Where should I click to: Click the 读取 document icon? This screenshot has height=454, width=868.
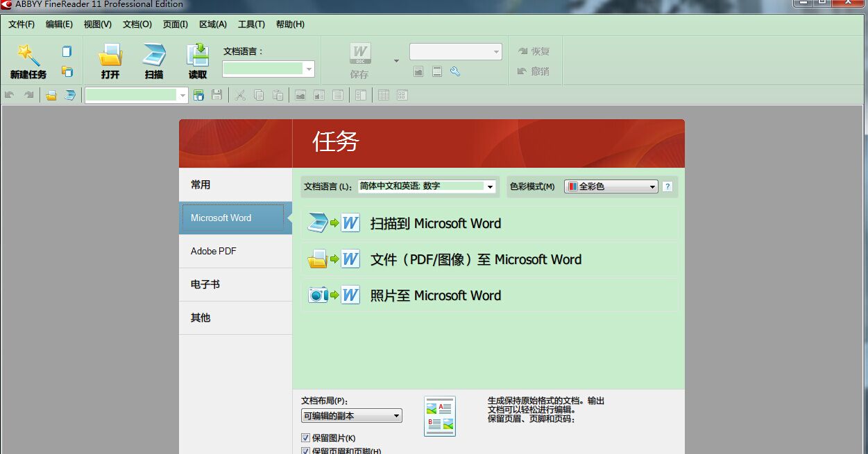pyautogui.click(x=198, y=55)
